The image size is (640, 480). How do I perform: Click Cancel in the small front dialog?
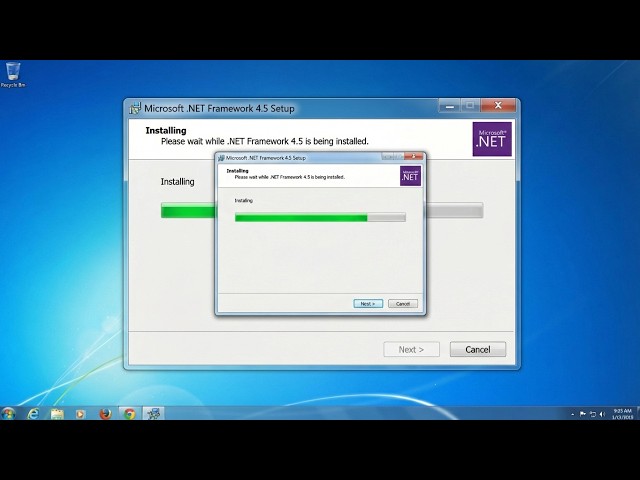click(x=403, y=304)
